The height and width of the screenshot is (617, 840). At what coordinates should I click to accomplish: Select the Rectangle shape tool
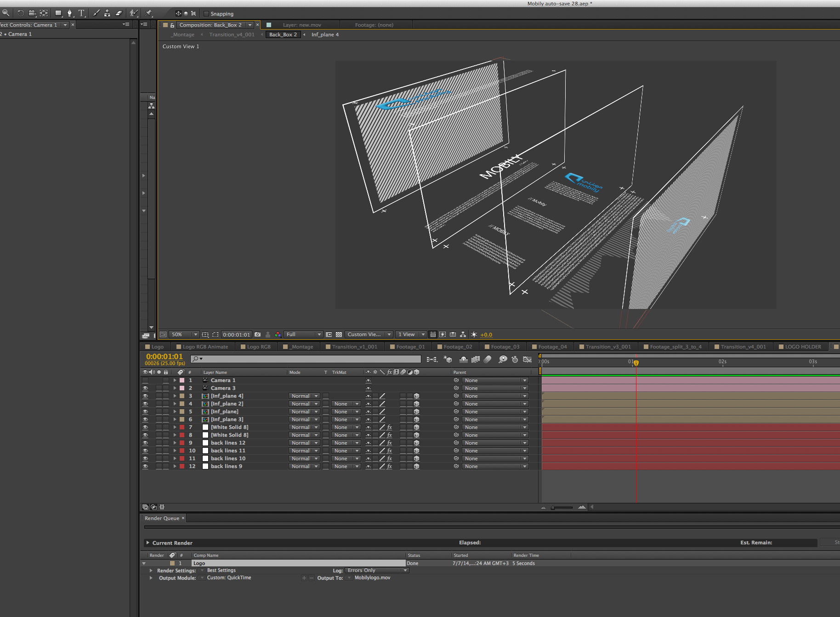(58, 13)
